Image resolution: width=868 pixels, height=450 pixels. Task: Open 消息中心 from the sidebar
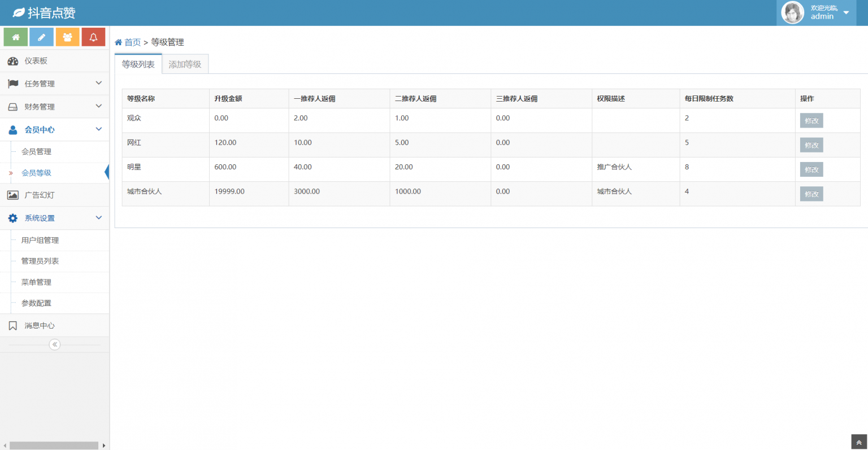coord(39,326)
